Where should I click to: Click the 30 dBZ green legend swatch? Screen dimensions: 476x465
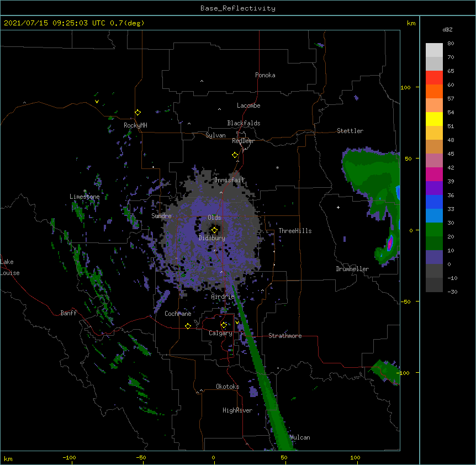pyautogui.click(x=434, y=230)
